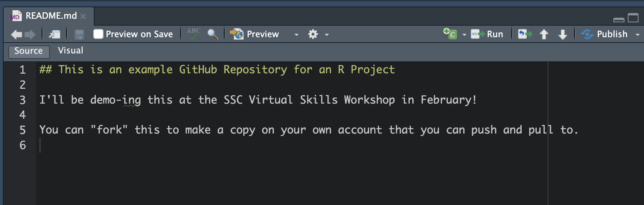The image size is (644, 205).
Task: Open the settings gear dropdown
Action: click(313, 34)
